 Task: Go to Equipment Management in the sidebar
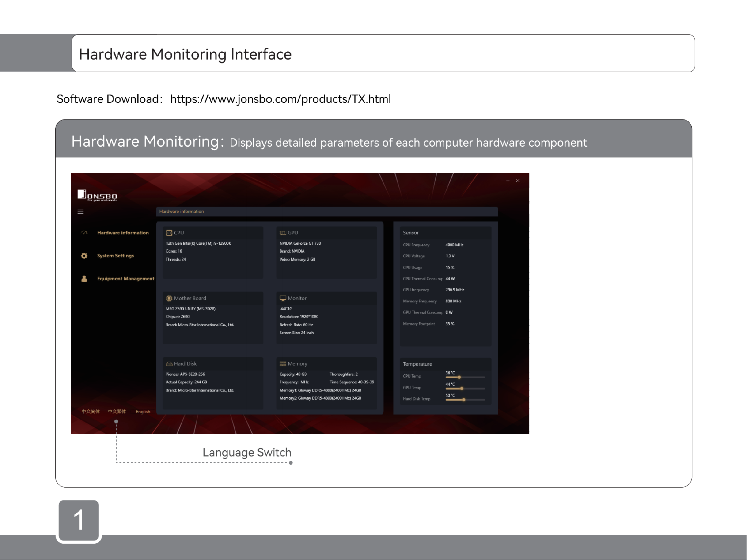126,279
